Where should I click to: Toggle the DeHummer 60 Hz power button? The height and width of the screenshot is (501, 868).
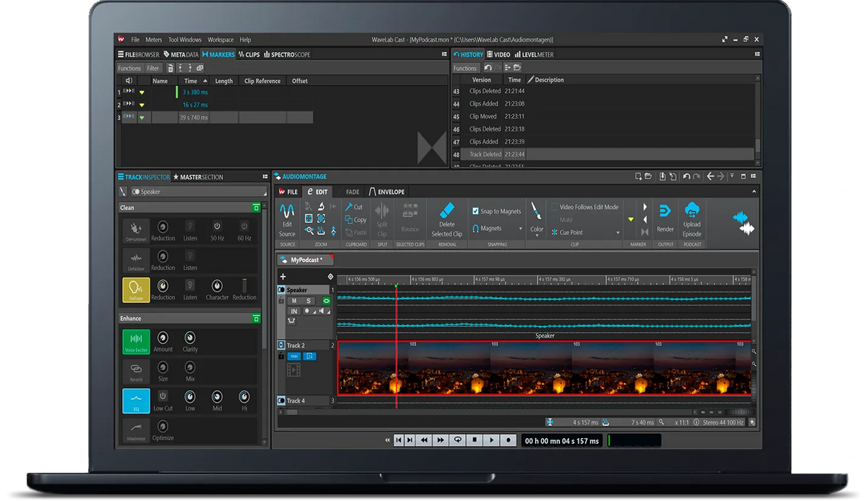tap(244, 226)
